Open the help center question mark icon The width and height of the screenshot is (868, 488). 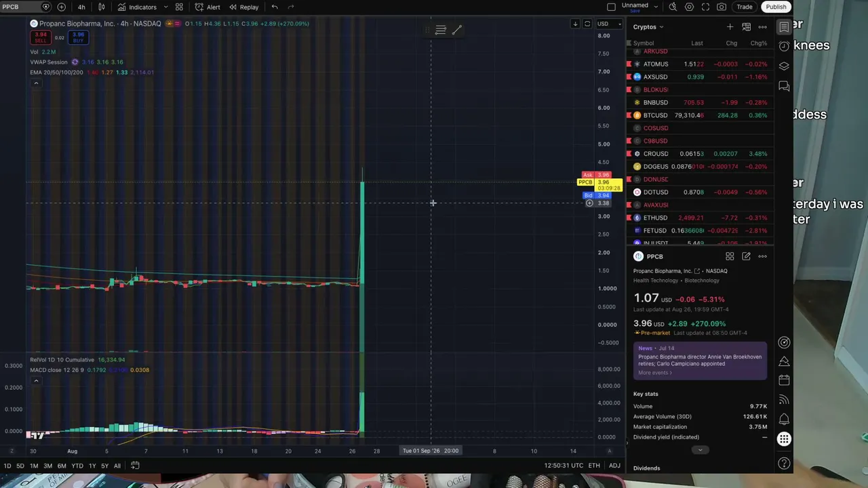(784, 464)
